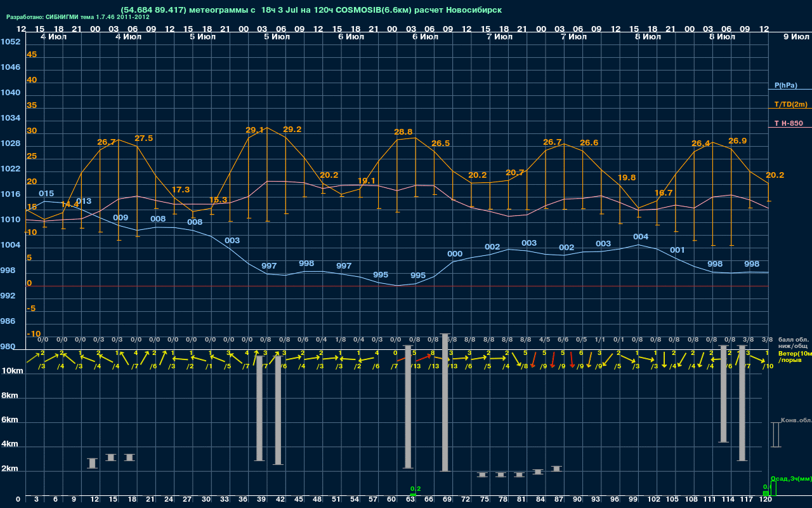Click the temperature value 15.3
Viewport: 812px width, 508px height.
(x=218, y=199)
